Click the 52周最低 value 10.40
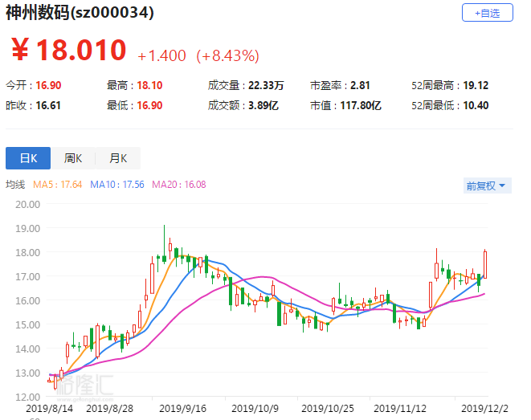531x420 pixels. [476, 105]
